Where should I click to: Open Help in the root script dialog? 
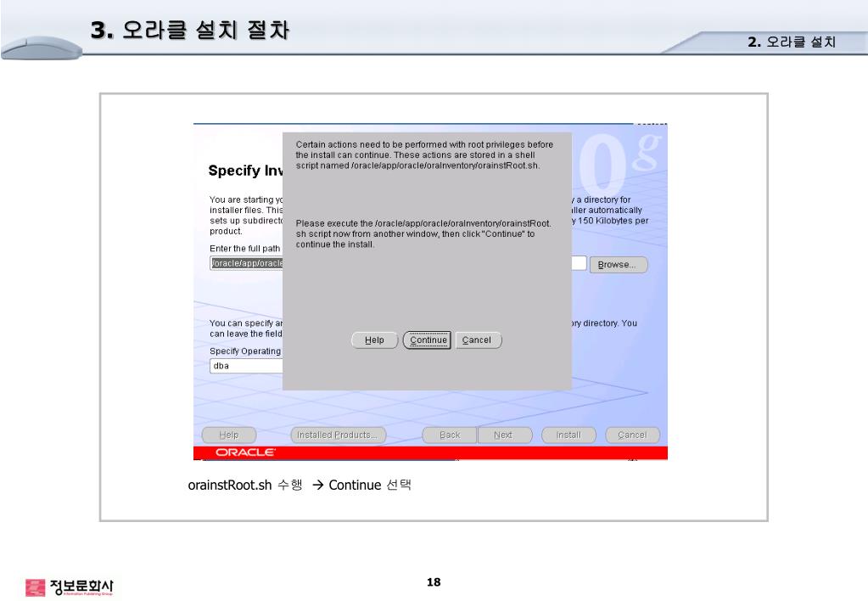click(374, 340)
